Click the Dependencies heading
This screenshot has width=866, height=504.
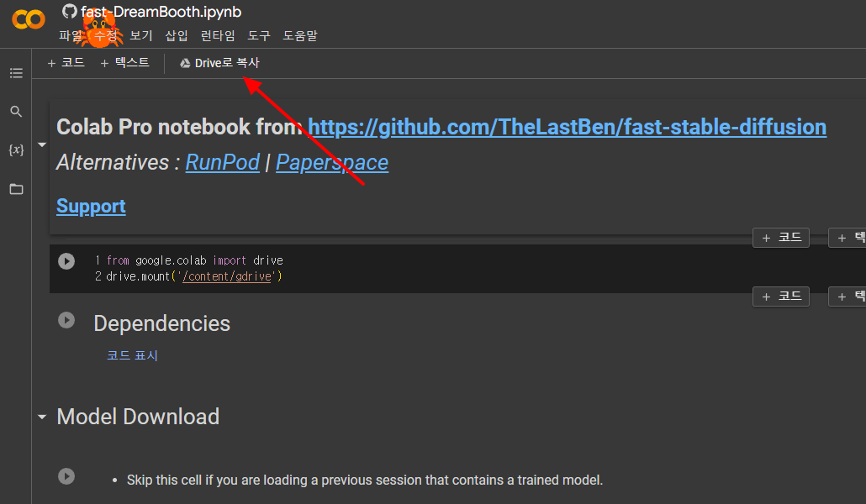point(161,323)
